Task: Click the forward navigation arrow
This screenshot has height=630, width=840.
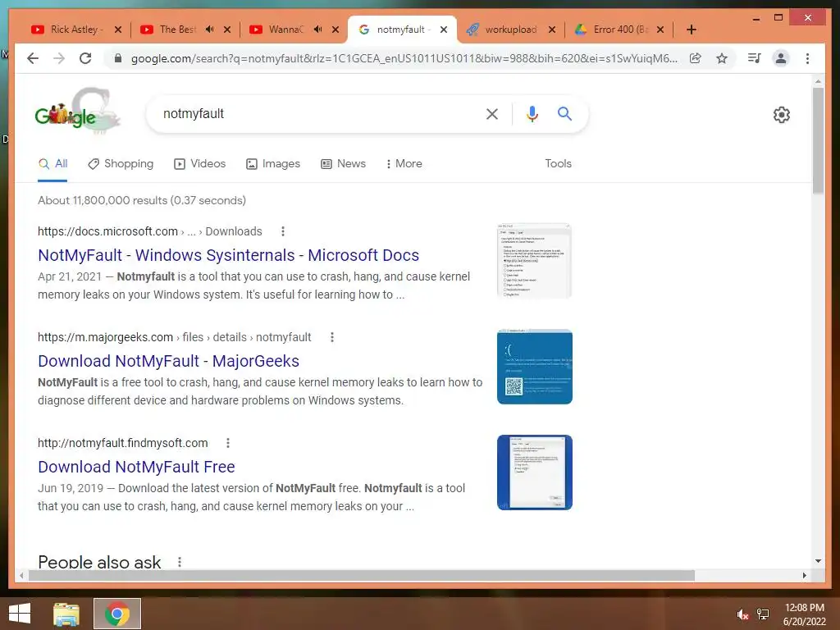Action: 59,58
